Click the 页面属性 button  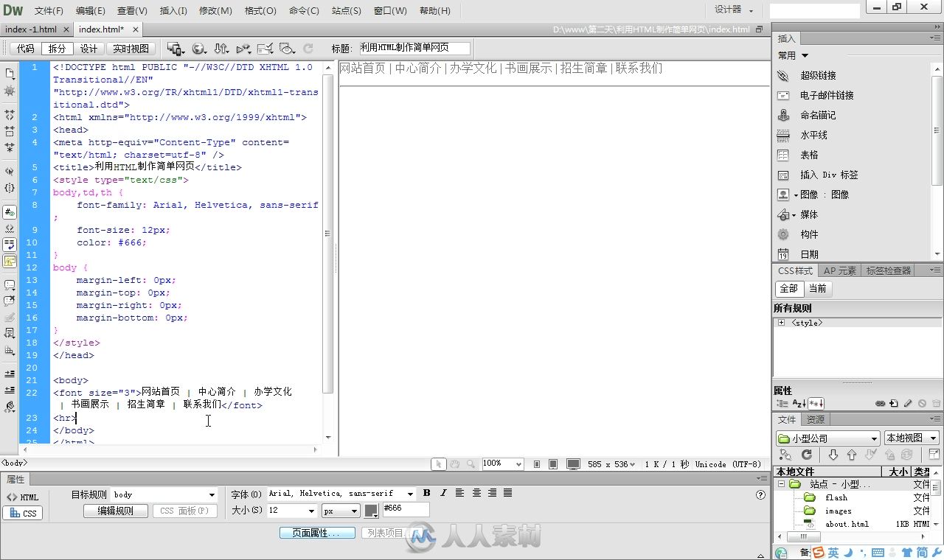tap(317, 533)
